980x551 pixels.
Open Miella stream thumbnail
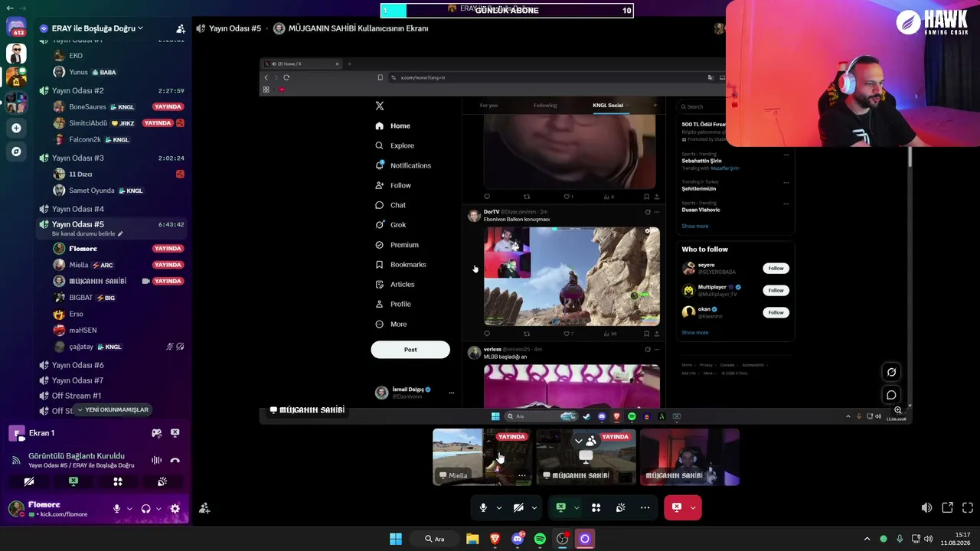[x=482, y=457]
